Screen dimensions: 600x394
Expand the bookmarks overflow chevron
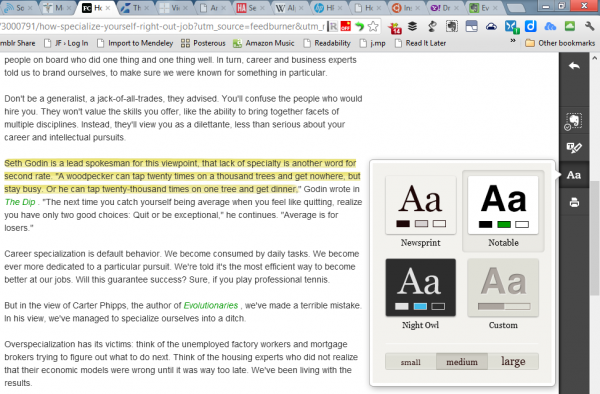tap(513, 41)
